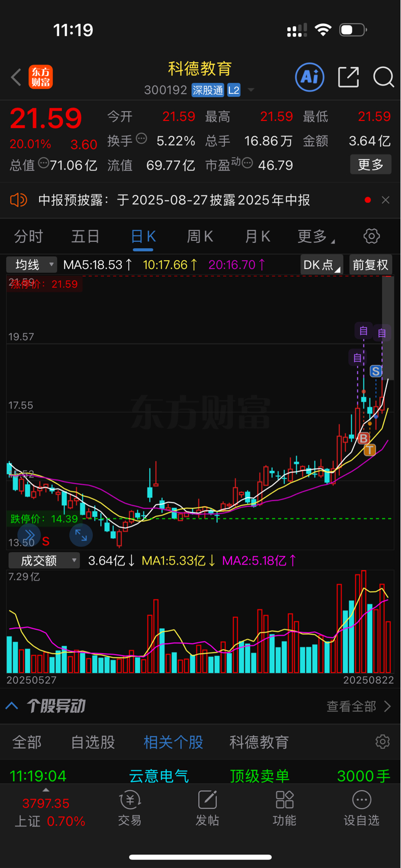The width and height of the screenshot is (401, 868).
Task: Tap the red S label at chart bottom
Action: pos(46,541)
